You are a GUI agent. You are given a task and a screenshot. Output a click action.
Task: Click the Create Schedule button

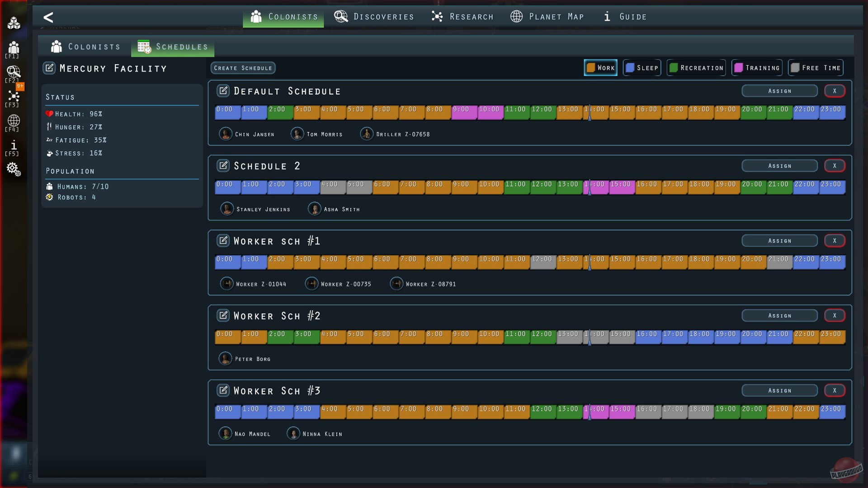243,68
